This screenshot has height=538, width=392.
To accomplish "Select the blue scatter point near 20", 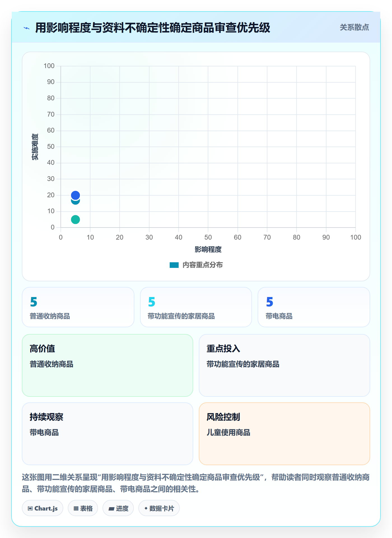I will coord(75,195).
